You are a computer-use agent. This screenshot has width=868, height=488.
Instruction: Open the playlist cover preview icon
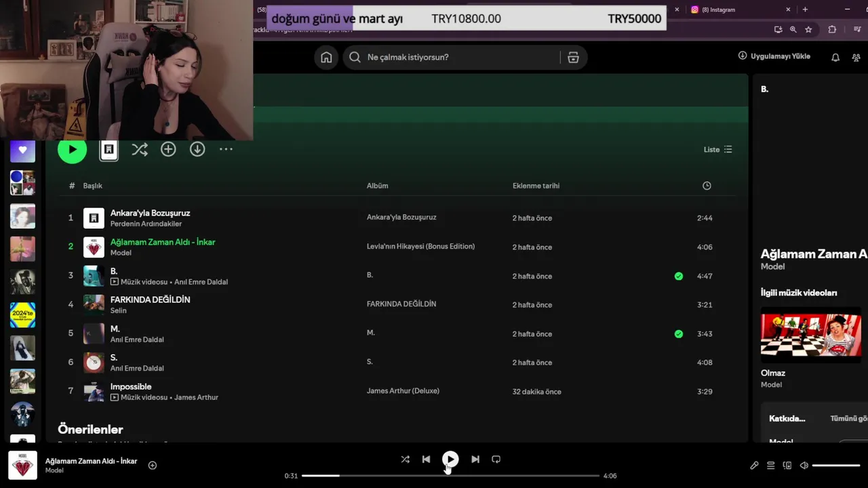pyautogui.click(x=108, y=150)
